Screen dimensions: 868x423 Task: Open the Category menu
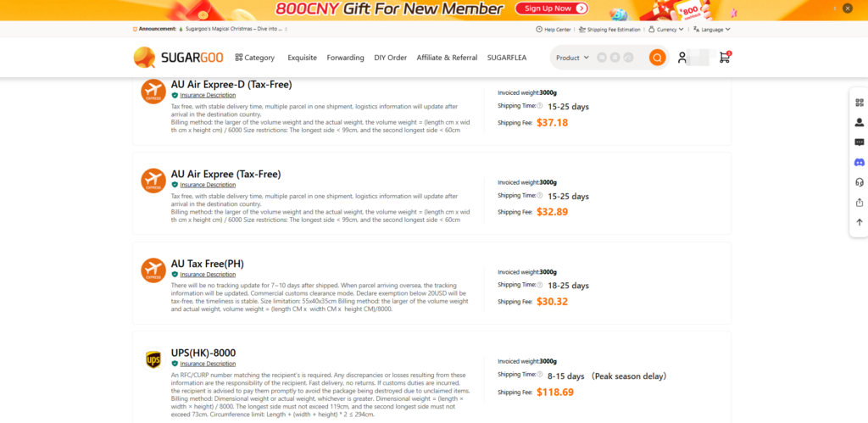(254, 58)
